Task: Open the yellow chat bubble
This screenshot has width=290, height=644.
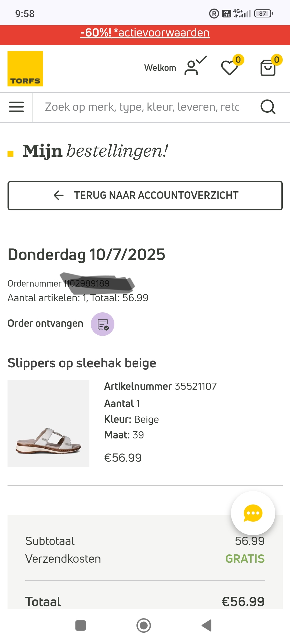Action: click(253, 513)
